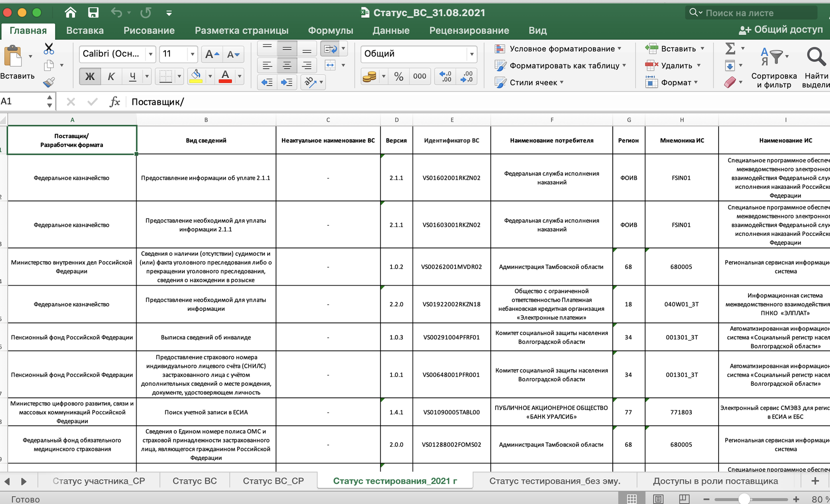830x504 pixels.
Task: Insert AutoSum function
Action: pyautogui.click(x=730, y=49)
